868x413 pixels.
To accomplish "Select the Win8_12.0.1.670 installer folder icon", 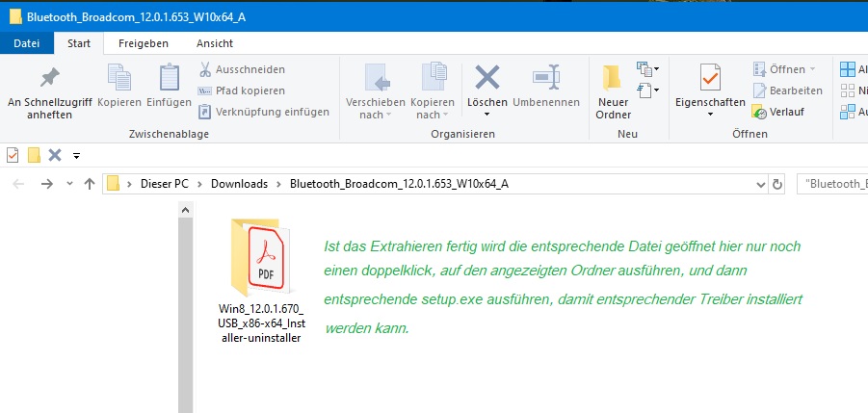I will click(260, 258).
